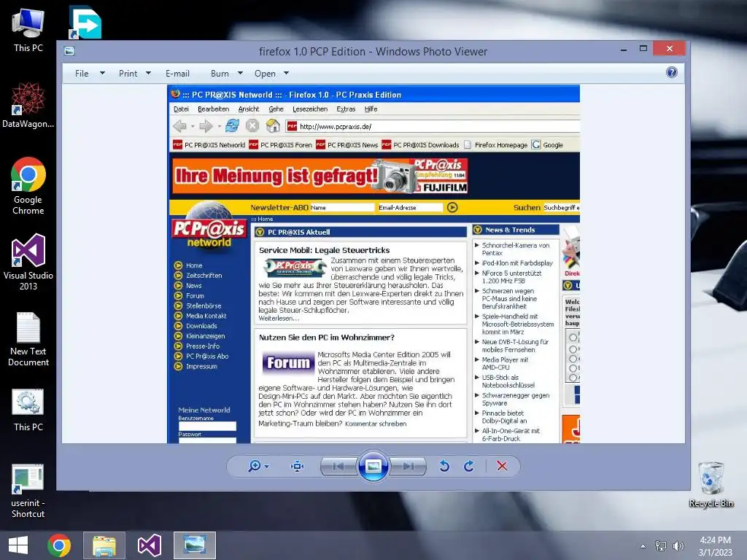Open File Explorer from the taskbar

(104, 545)
